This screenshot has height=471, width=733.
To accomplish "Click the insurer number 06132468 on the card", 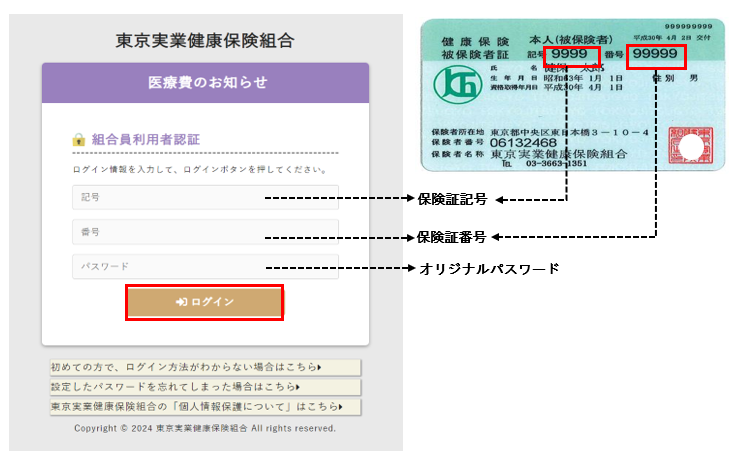I will [x=523, y=143].
